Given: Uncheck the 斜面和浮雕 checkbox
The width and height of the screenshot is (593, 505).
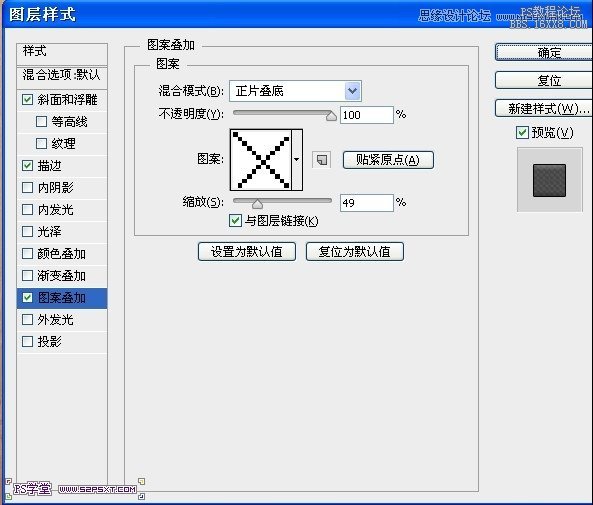Looking at the screenshot, I should coord(27,99).
